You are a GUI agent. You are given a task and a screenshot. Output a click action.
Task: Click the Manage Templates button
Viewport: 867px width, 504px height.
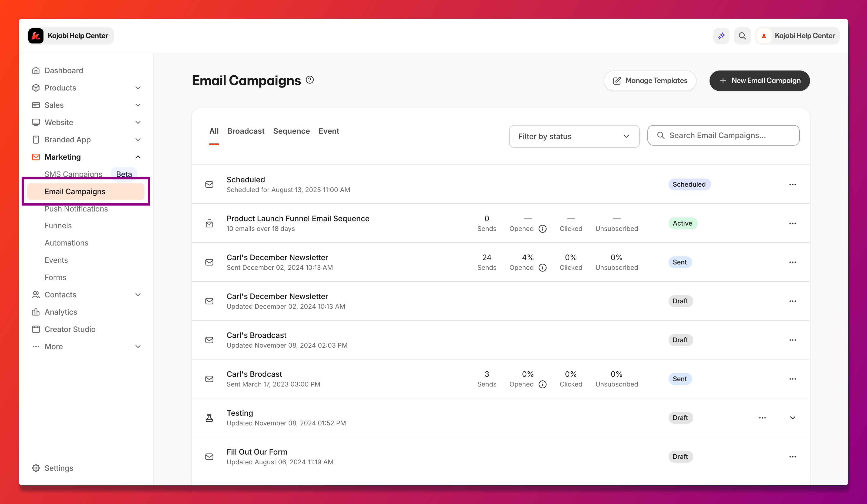coord(650,80)
